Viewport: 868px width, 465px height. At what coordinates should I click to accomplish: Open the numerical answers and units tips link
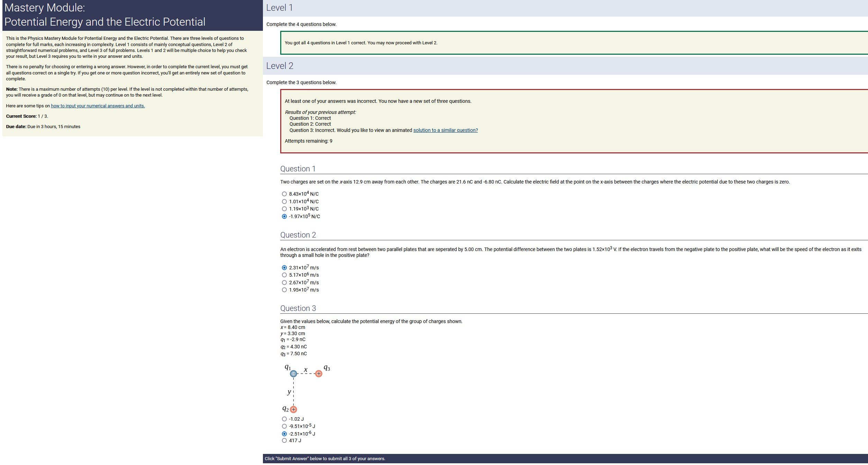click(x=98, y=106)
